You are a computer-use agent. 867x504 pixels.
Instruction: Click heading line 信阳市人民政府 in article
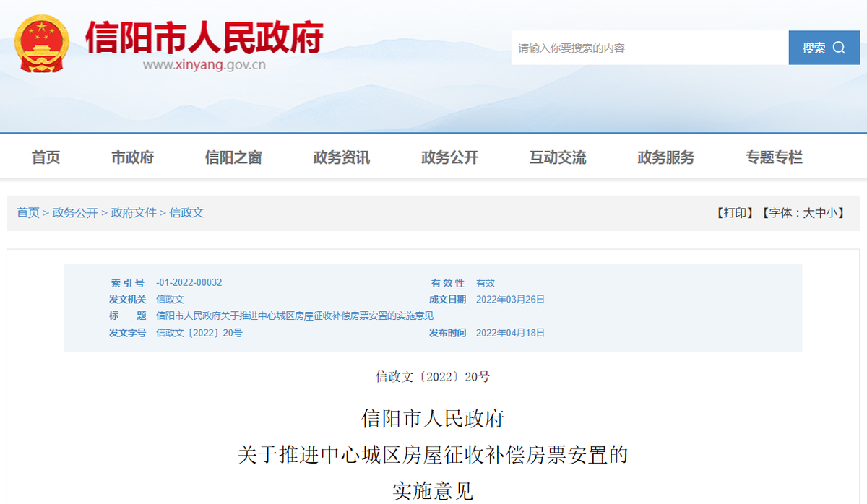(433, 418)
